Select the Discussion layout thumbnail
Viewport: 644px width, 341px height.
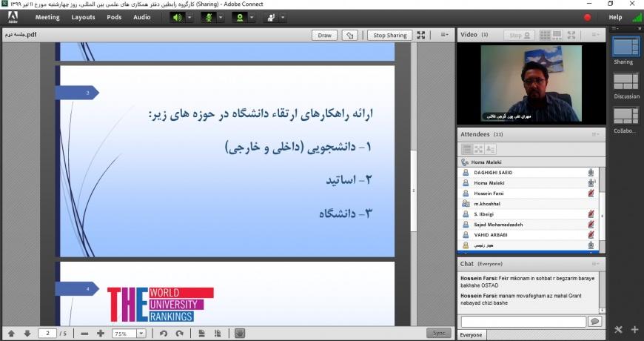point(625,82)
